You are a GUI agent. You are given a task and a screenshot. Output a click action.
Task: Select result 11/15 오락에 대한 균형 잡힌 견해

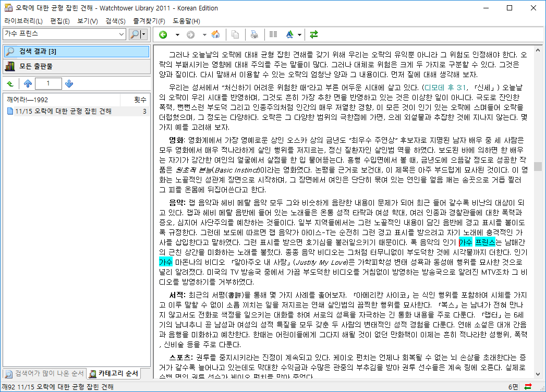63,111
